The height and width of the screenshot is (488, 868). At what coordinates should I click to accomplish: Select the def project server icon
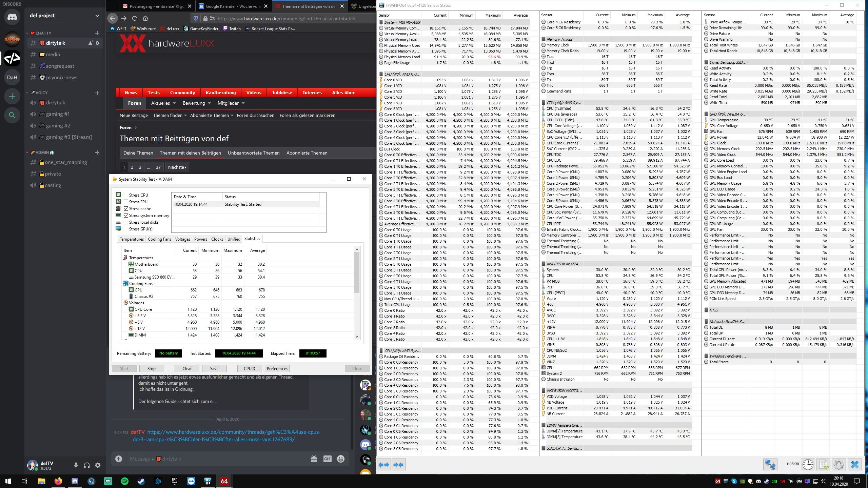tap(12, 58)
